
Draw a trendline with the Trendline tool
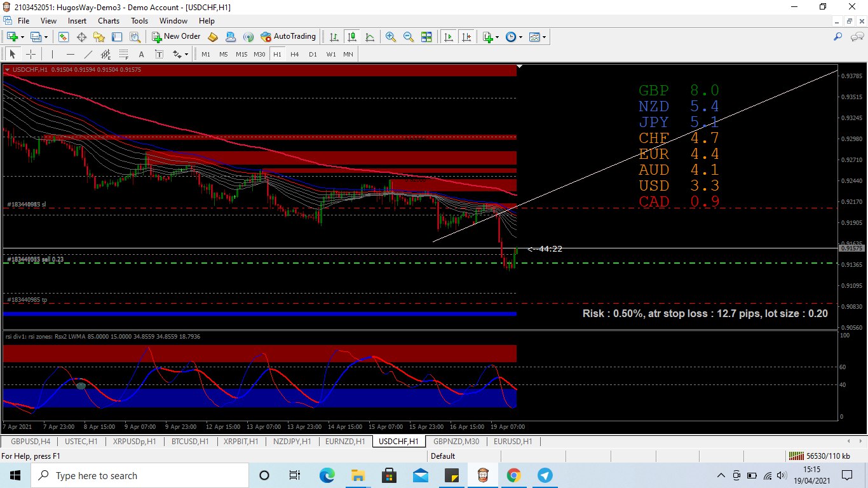pos(88,55)
